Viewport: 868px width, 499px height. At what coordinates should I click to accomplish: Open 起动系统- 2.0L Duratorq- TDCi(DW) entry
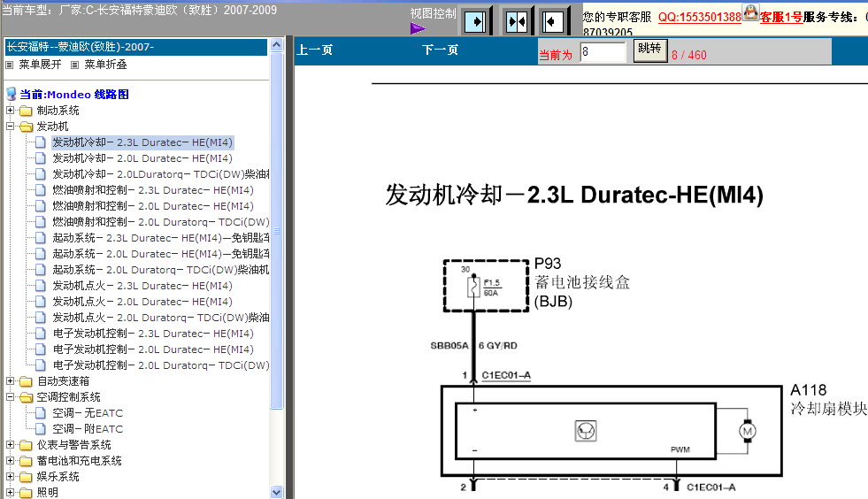[x=160, y=270]
